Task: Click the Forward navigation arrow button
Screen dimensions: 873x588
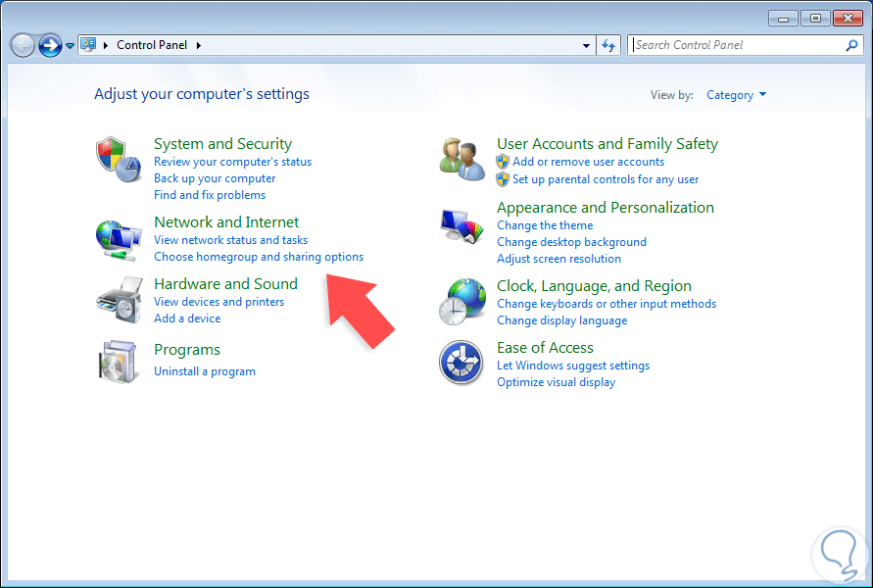Action: 50,45
